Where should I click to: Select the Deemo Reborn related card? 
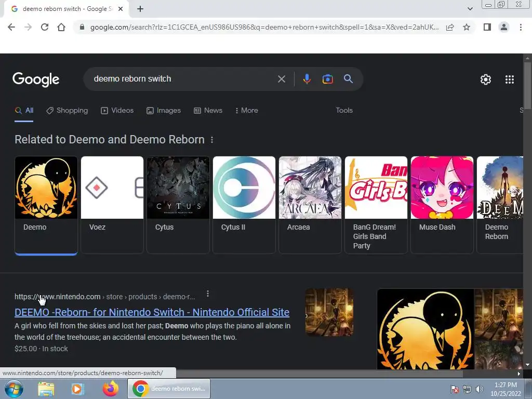coord(500,205)
